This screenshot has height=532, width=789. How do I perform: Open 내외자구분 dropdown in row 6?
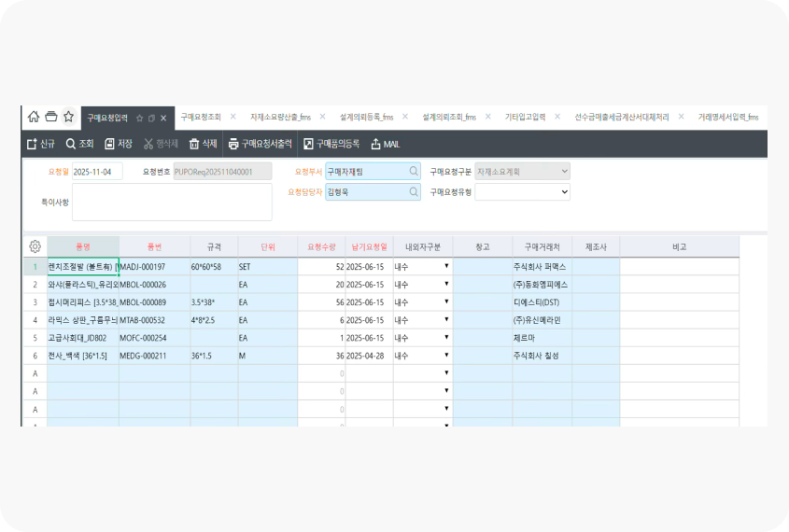pyautogui.click(x=446, y=356)
